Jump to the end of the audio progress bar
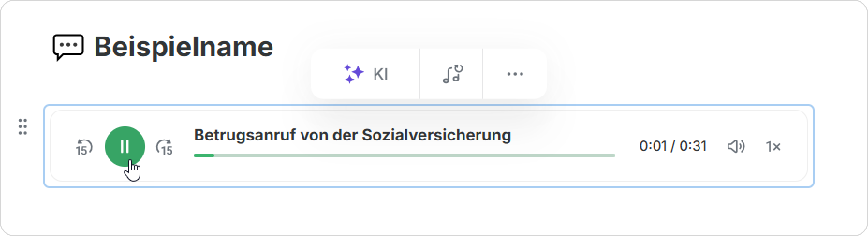The height and width of the screenshot is (236, 868). [614, 155]
